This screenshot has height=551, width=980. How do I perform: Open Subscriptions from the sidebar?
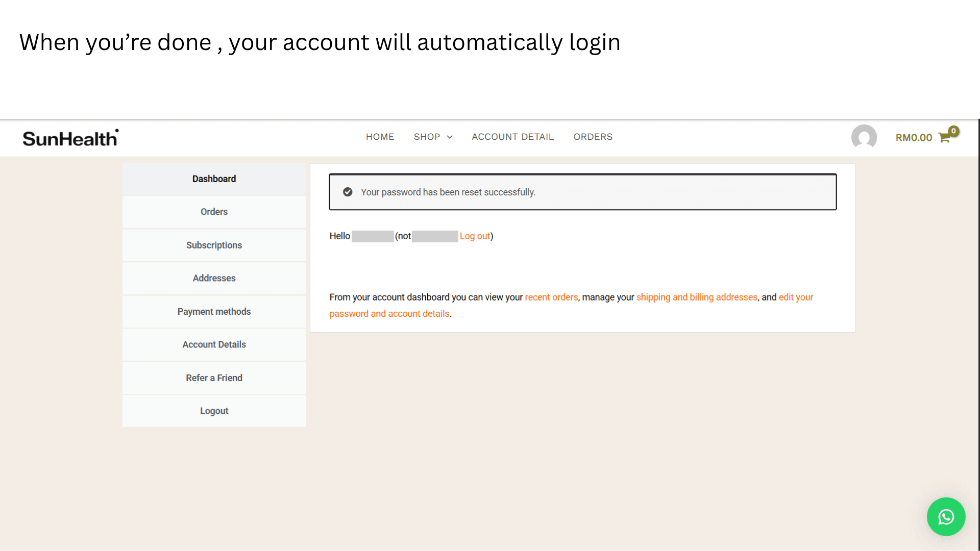coord(214,245)
